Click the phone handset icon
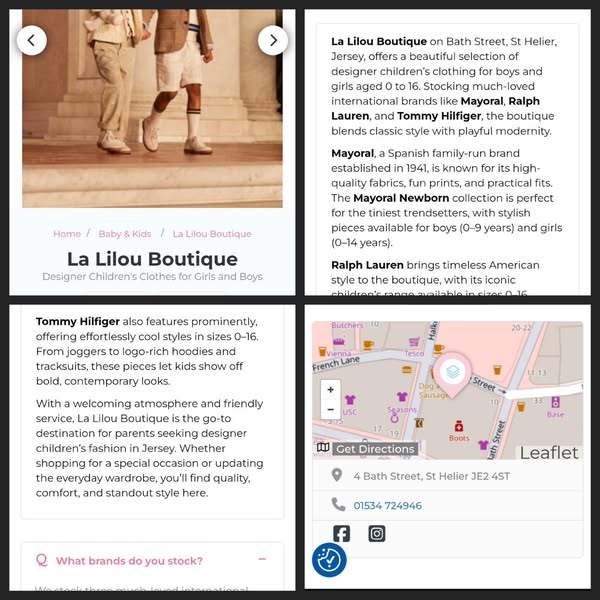The width and height of the screenshot is (600, 600). click(338, 505)
